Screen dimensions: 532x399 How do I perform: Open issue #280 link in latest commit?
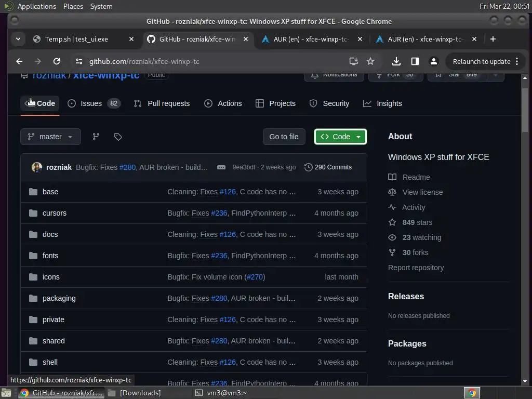click(128, 167)
